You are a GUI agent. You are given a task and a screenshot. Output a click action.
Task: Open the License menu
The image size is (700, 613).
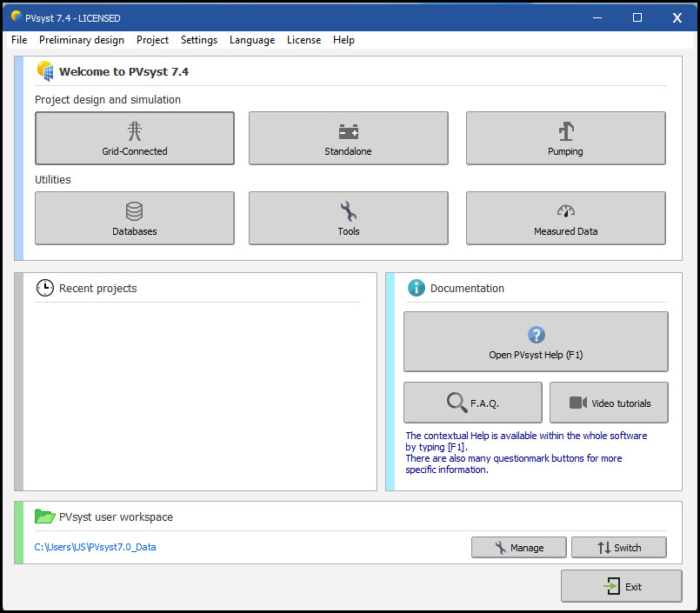pyautogui.click(x=304, y=40)
